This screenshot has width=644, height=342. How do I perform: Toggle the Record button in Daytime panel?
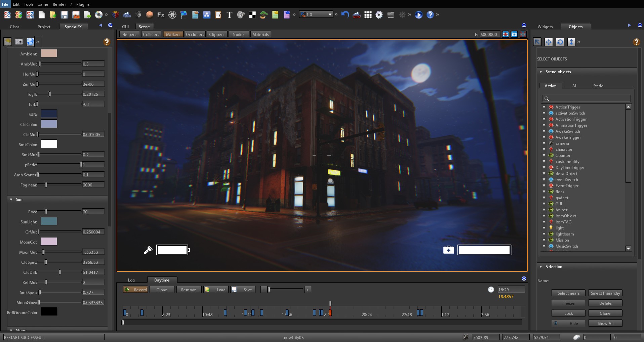click(135, 290)
